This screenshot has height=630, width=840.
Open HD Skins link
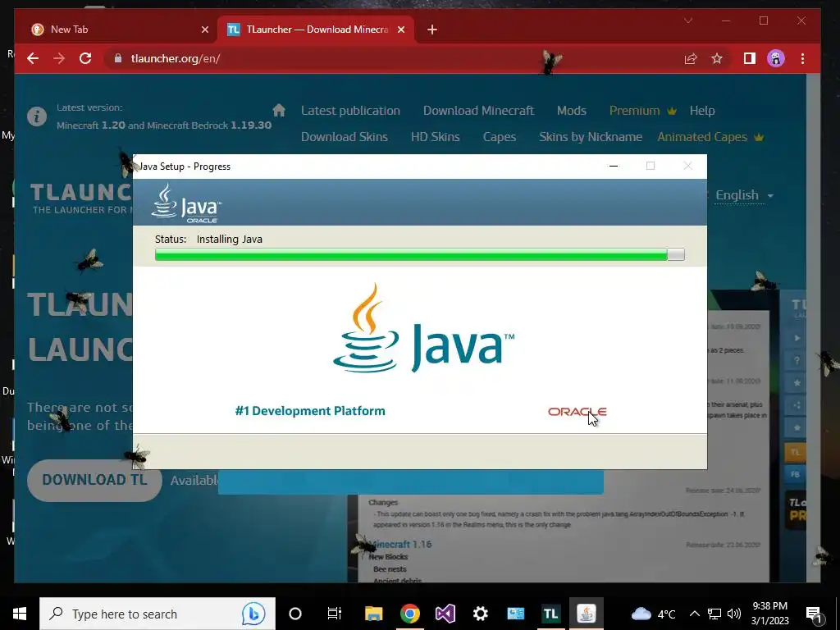(435, 137)
